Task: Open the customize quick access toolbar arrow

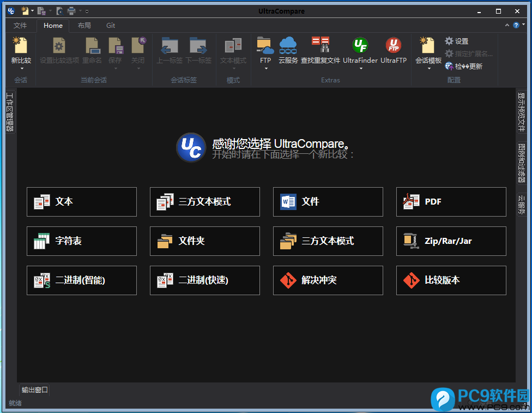Action: (x=87, y=11)
